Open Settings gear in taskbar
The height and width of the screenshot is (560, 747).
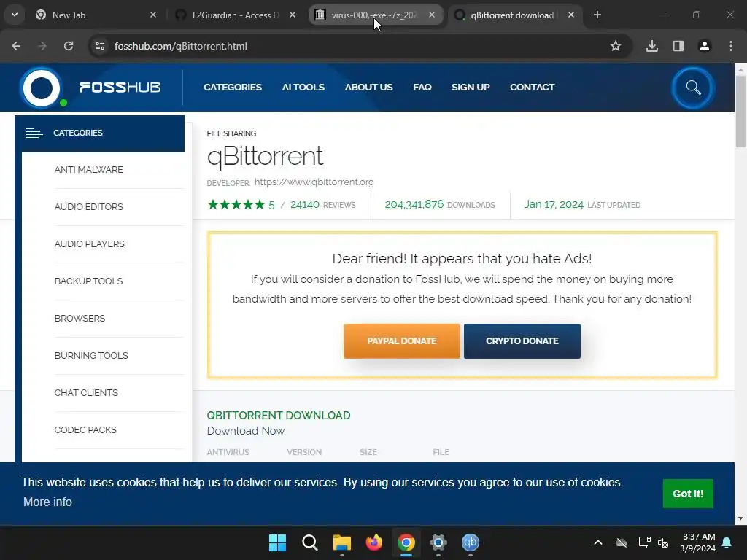click(x=438, y=542)
